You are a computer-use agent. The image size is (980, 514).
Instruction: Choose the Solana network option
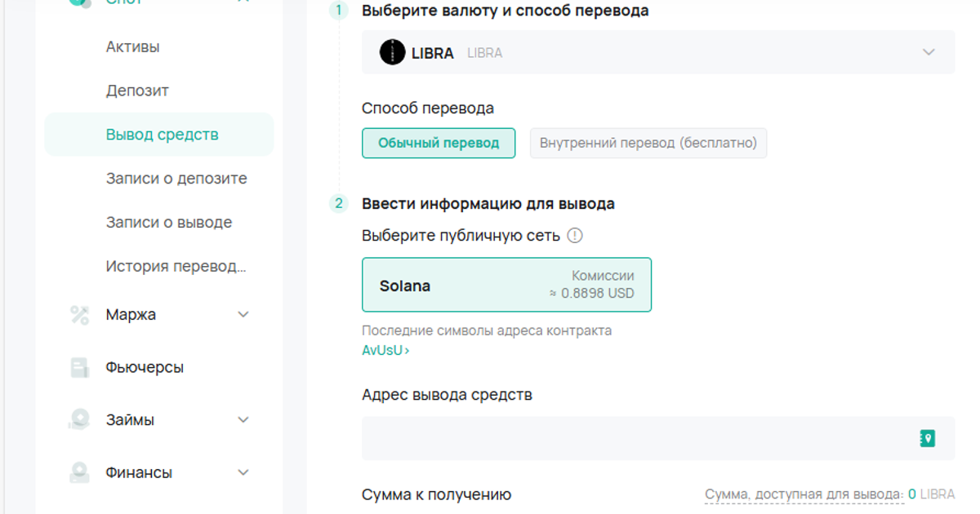[506, 285]
